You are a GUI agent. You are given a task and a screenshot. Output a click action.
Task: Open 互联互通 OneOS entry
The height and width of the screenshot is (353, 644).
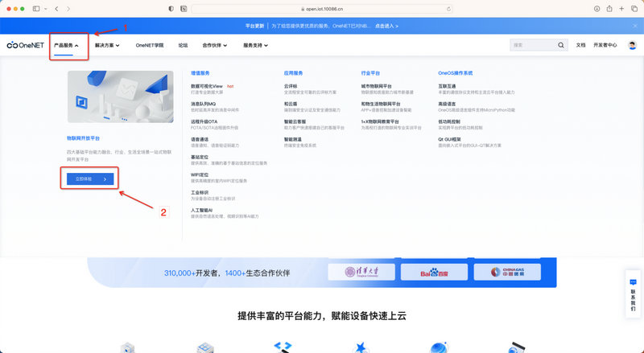(447, 86)
